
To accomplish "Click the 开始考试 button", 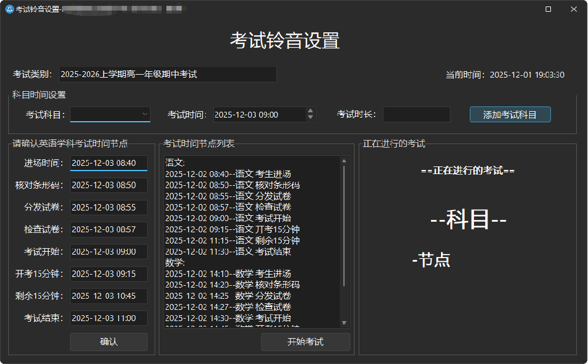I will [x=305, y=342].
